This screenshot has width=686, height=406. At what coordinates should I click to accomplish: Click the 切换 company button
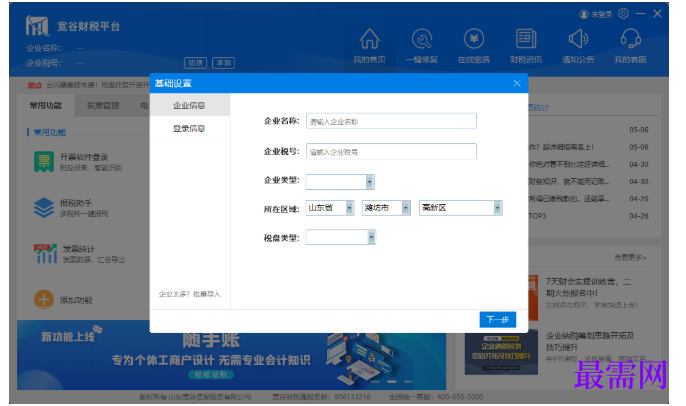[x=195, y=63]
